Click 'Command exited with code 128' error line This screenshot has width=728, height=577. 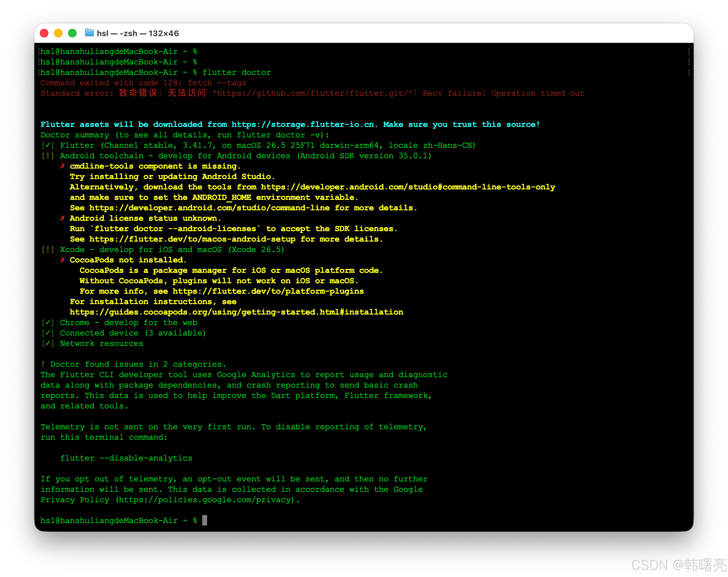[x=143, y=83]
